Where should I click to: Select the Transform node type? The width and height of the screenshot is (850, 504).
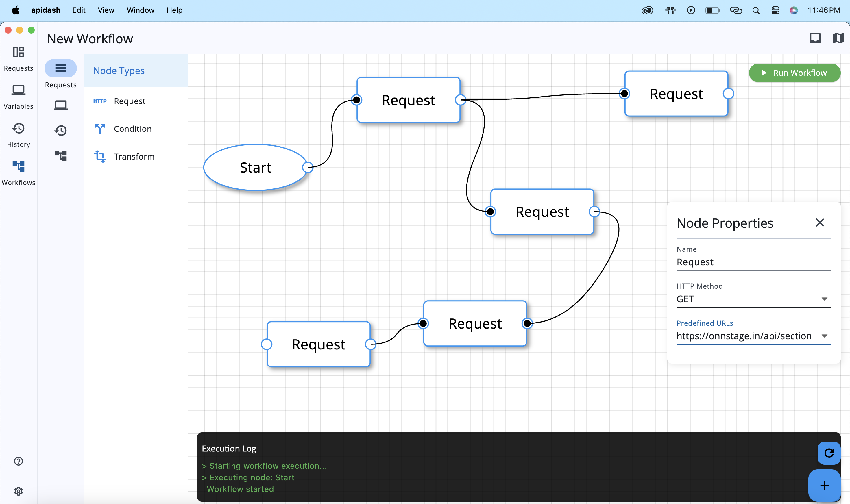click(134, 157)
